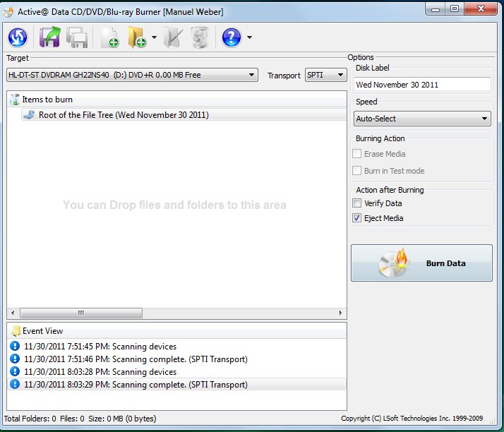Click the scrollbar left arrow
This screenshot has height=432, width=504.
[x=13, y=313]
